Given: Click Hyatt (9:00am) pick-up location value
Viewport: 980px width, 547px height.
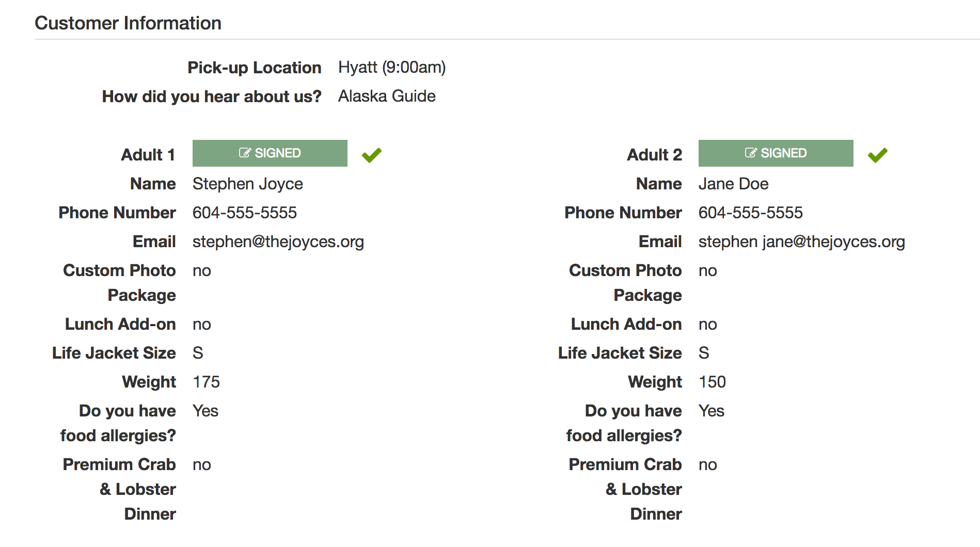Looking at the screenshot, I should coord(391,68).
